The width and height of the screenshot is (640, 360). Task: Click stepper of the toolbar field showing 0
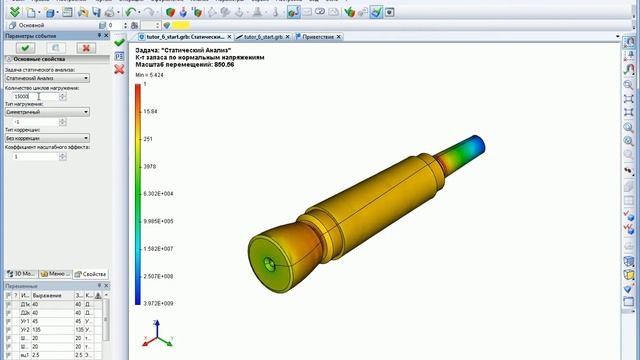tap(125, 25)
